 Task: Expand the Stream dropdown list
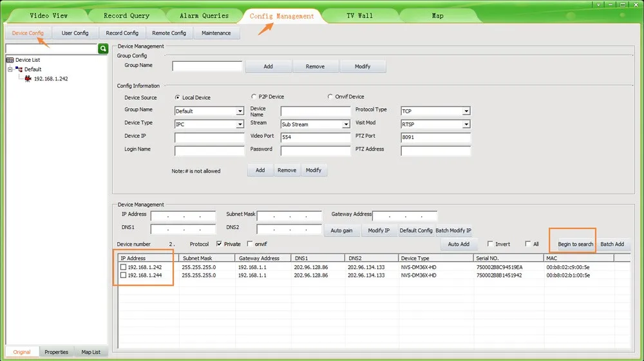click(x=346, y=124)
